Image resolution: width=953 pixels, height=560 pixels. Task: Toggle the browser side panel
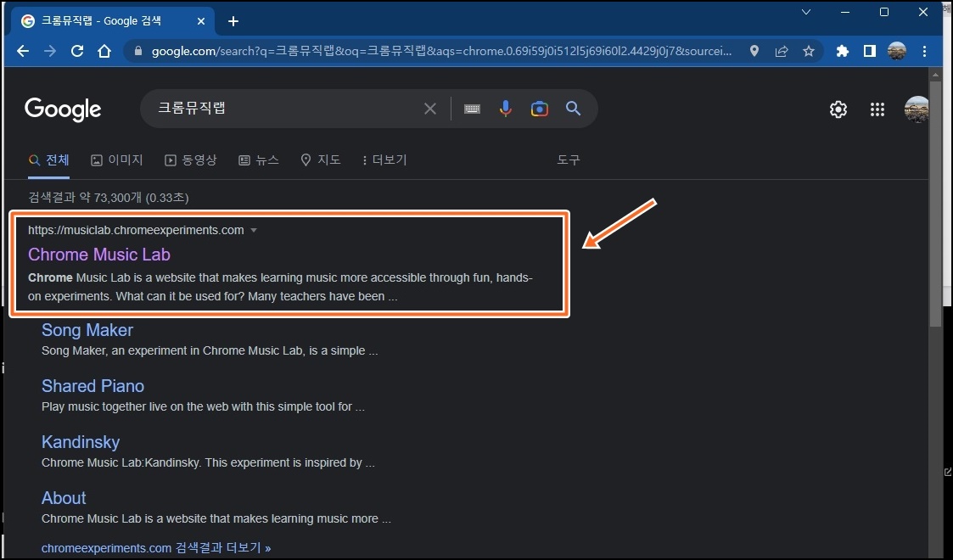click(870, 51)
